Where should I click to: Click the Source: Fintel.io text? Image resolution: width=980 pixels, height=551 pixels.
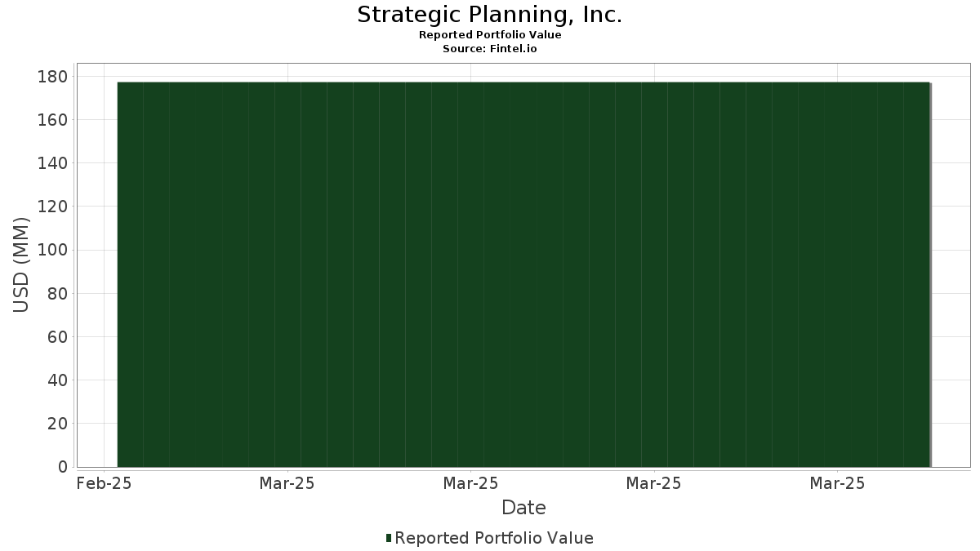pyautogui.click(x=490, y=49)
